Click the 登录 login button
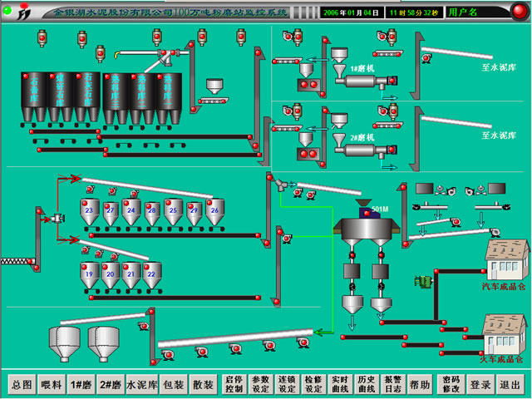 click(x=480, y=385)
